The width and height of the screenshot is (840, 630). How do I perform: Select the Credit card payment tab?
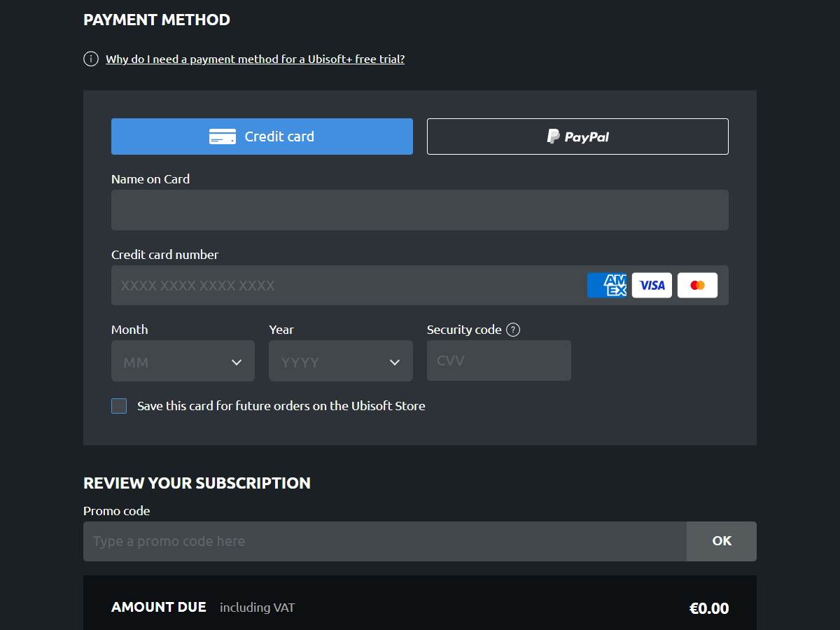point(262,136)
